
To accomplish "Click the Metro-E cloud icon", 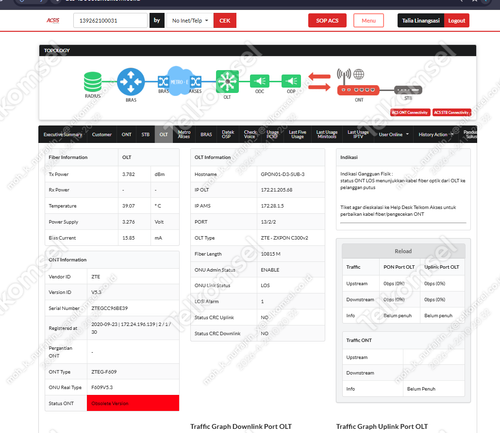I will pyautogui.click(x=180, y=81).
